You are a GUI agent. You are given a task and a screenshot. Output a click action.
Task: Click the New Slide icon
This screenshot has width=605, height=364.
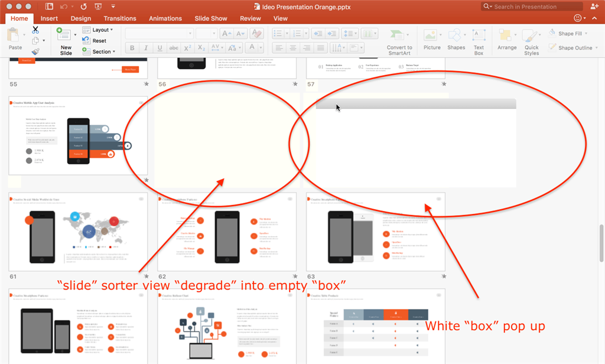point(63,34)
